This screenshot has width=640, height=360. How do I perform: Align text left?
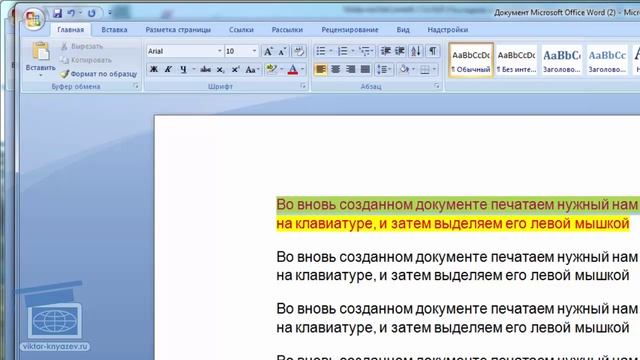coord(321,69)
